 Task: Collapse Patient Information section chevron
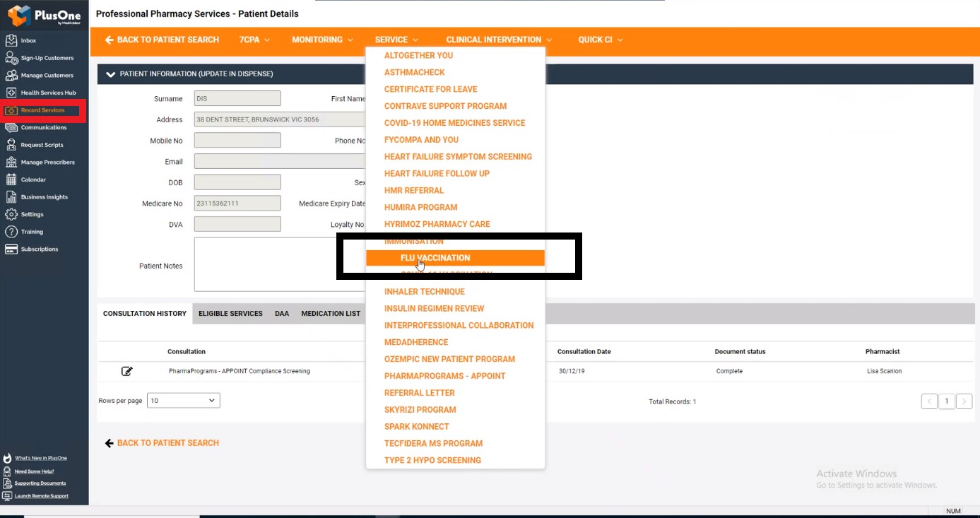pos(110,73)
